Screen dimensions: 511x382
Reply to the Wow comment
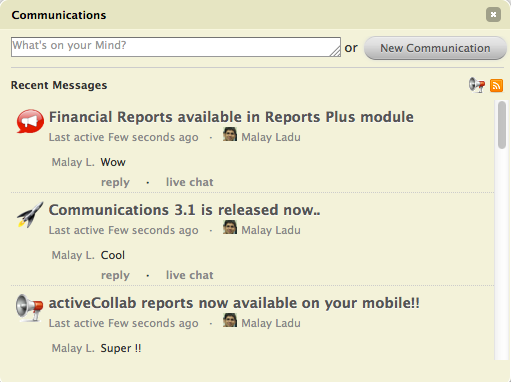pyautogui.click(x=115, y=182)
